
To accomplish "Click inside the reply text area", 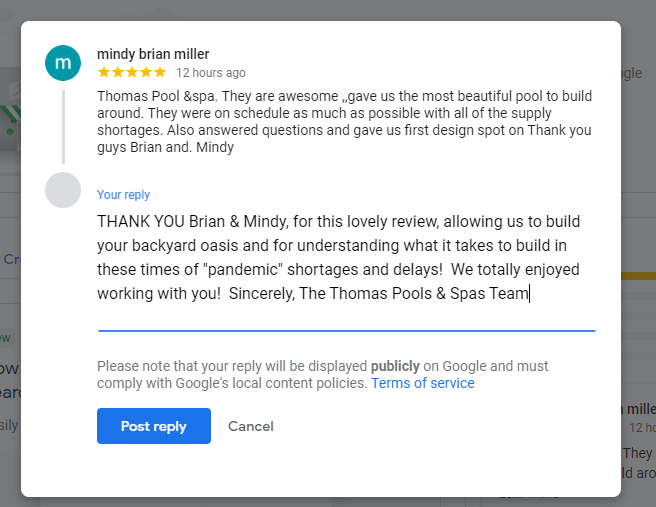I will tap(338, 257).
